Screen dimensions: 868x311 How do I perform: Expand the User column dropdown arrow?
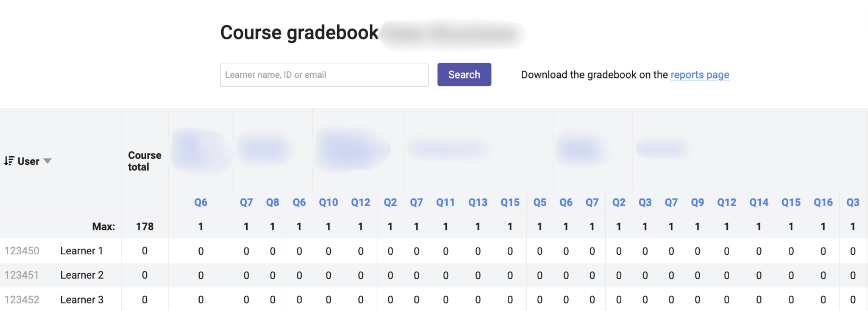point(47,161)
